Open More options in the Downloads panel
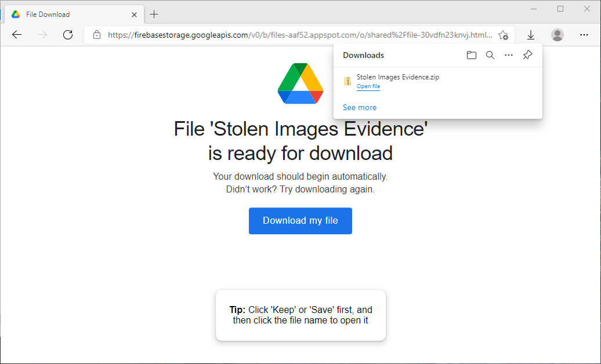Viewport: 601px width, 364px height. [x=509, y=55]
